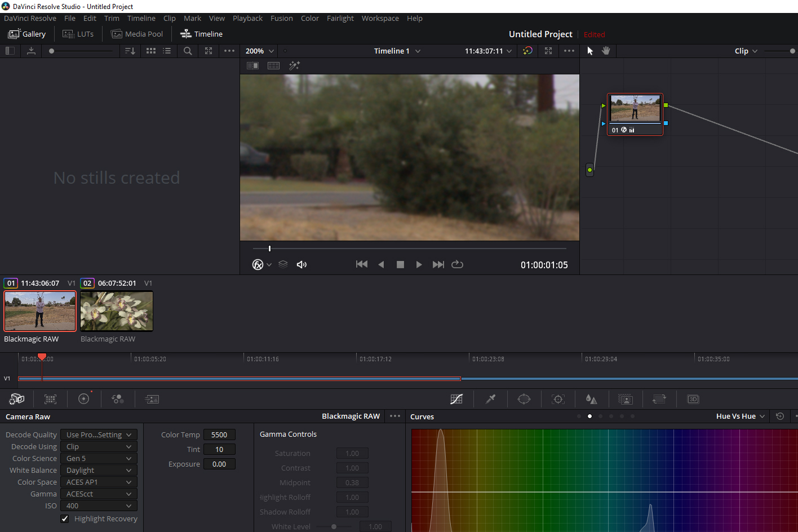The width and height of the screenshot is (798, 532).
Task: Mute the viewer audio speaker icon
Action: (302, 264)
